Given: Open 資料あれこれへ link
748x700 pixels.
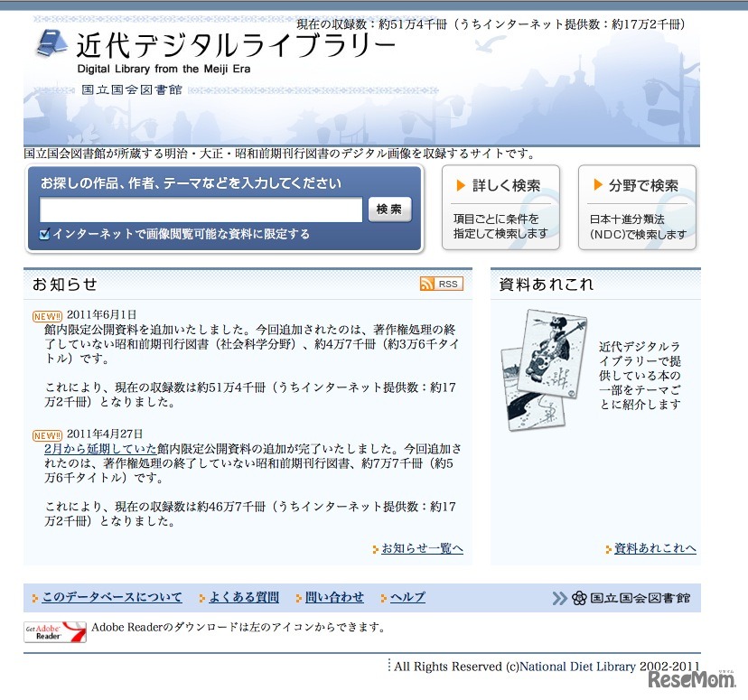Looking at the screenshot, I should 655,548.
